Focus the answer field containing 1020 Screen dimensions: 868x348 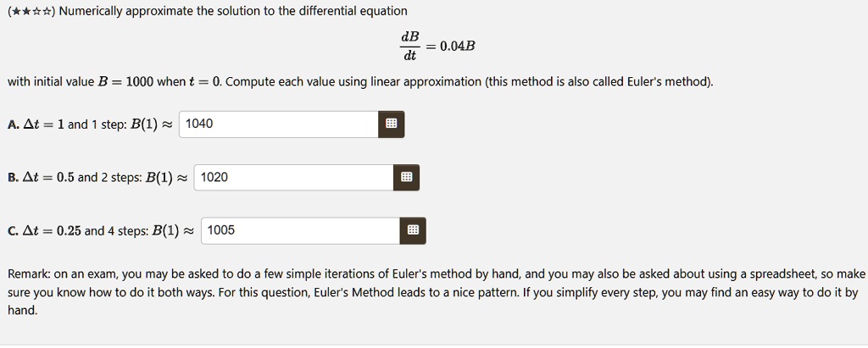(x=294, y=177)
